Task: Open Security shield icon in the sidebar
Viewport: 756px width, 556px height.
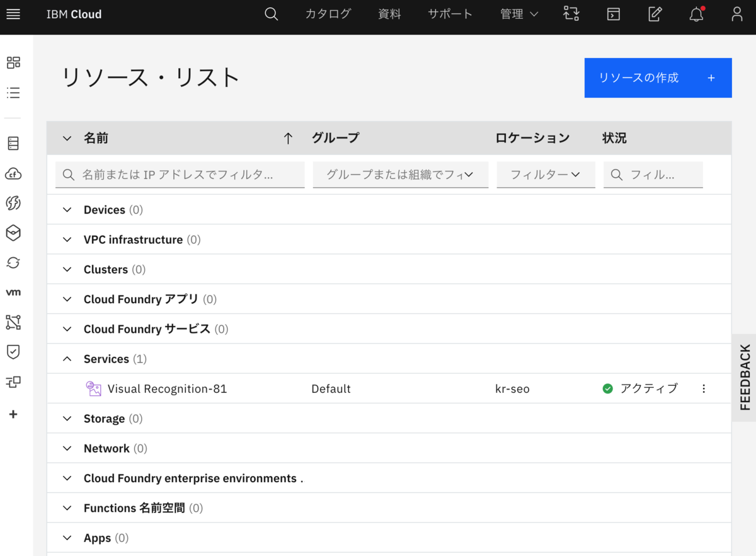Action: coord(13,352)
